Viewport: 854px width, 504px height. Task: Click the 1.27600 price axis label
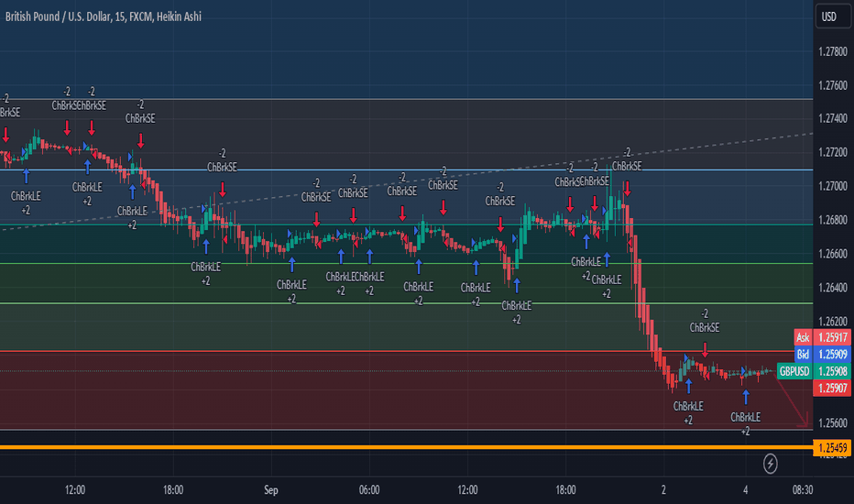[x=833, y=85]
